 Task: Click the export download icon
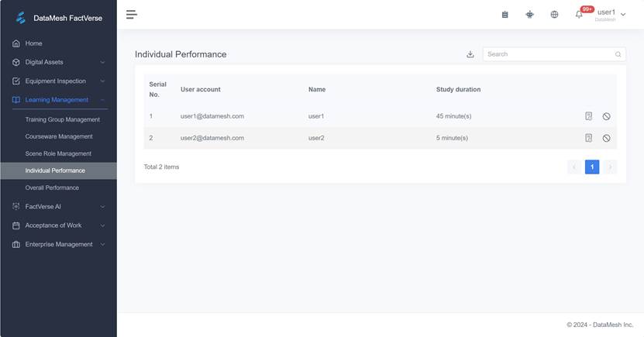coord(470,54)
